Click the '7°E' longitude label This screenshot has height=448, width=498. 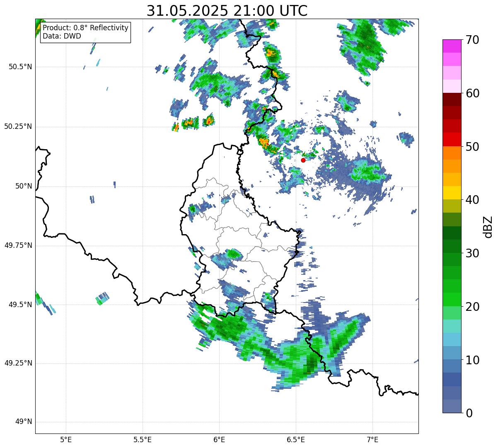(373, 439)
